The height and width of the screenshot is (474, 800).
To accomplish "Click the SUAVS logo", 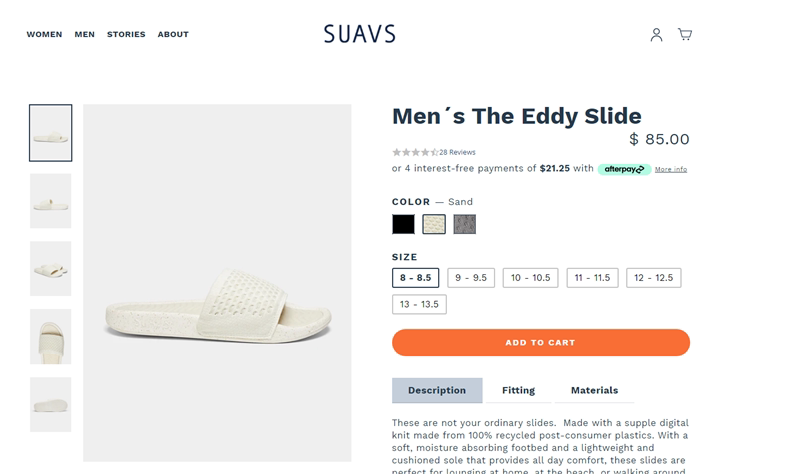I will point(359,35).
